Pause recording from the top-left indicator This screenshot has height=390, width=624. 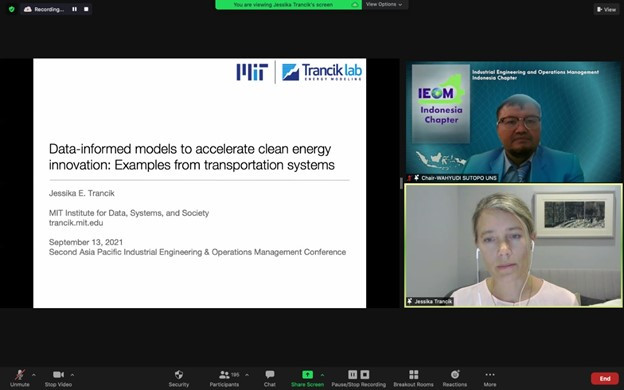74,9
